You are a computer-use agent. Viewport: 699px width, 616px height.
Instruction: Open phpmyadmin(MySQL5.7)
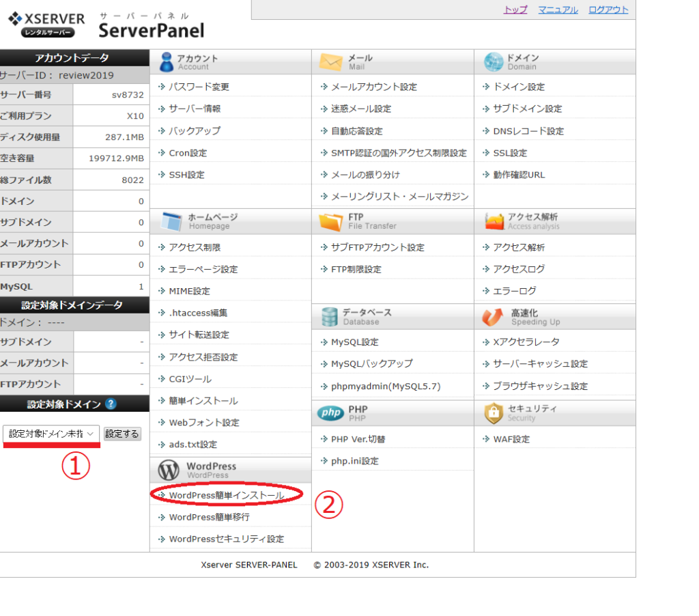click(386, 387)
